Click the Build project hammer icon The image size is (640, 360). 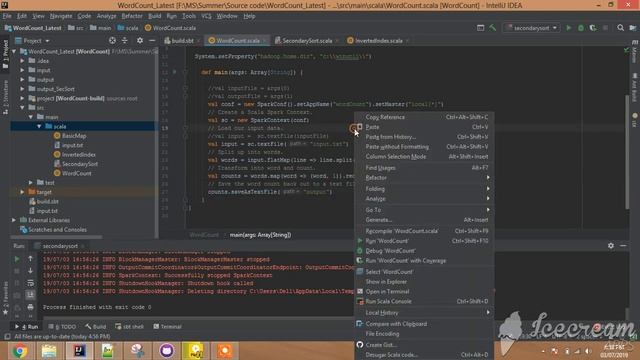(493, 28)
